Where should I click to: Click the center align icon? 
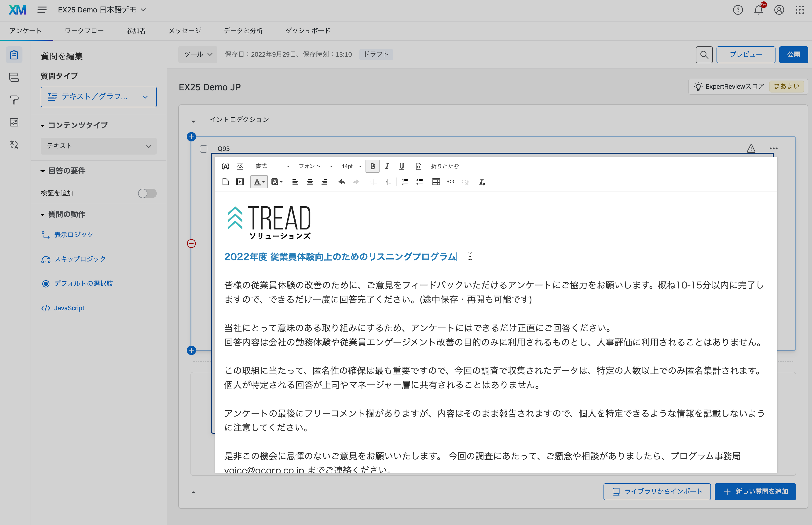309,182
